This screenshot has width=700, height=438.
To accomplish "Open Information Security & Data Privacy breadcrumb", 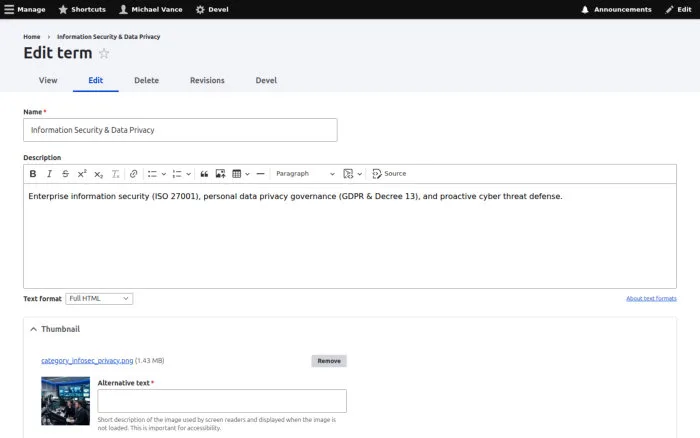I will click(x=108, y=37).
